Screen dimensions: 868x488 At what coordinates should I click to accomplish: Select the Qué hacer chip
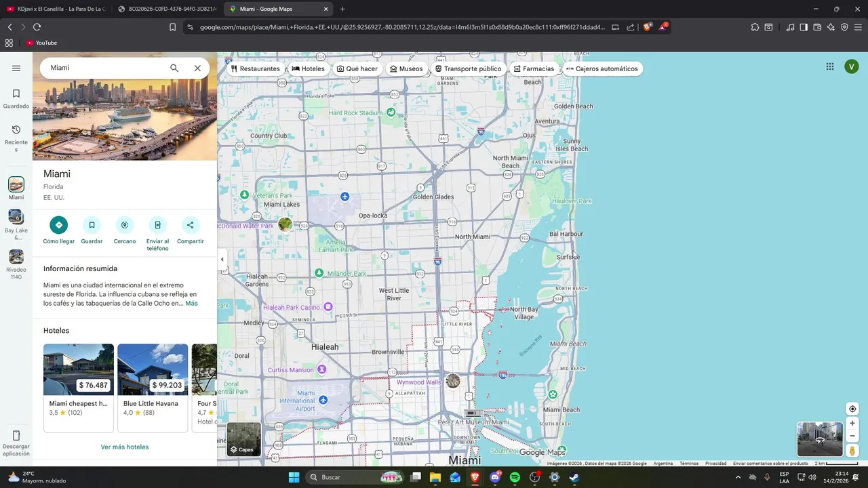357,68
